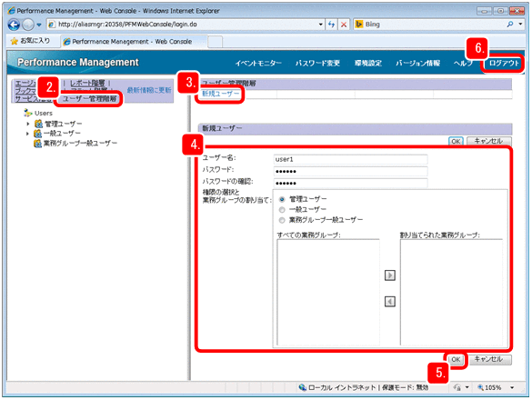Select the 管理ユーザー radio button
The width and height of the screenshot is (532, 400).
282,199
